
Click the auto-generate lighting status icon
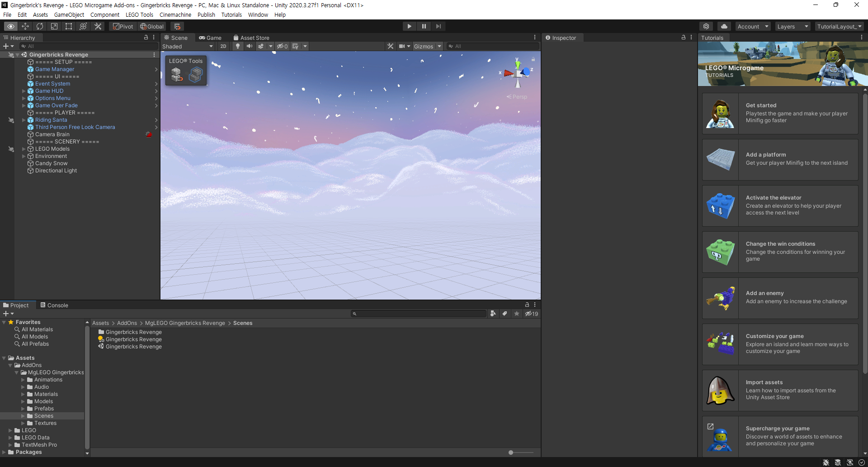(850, 462)
